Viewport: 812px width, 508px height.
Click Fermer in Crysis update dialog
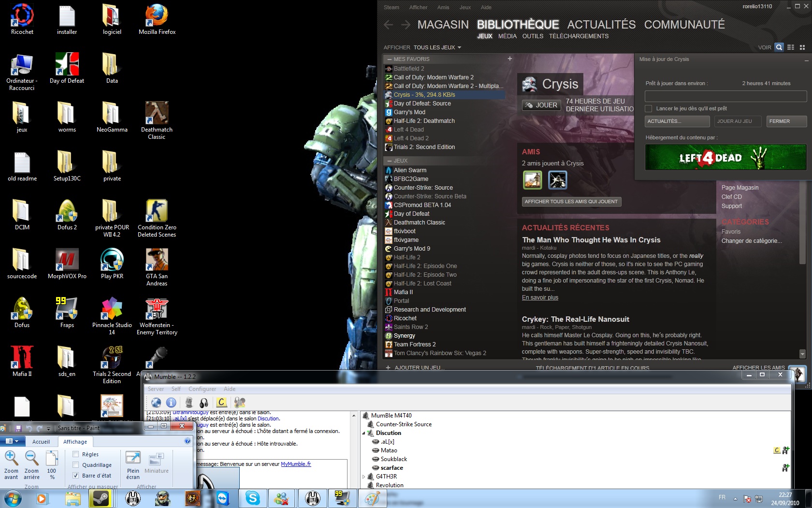point(786,121)
